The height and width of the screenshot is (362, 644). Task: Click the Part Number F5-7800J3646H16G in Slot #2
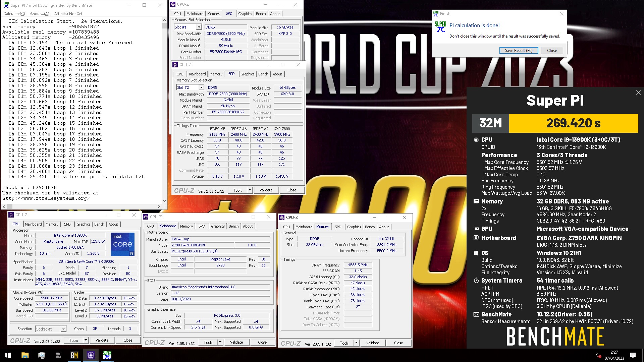pyautogui.click(x=228, y=112)
